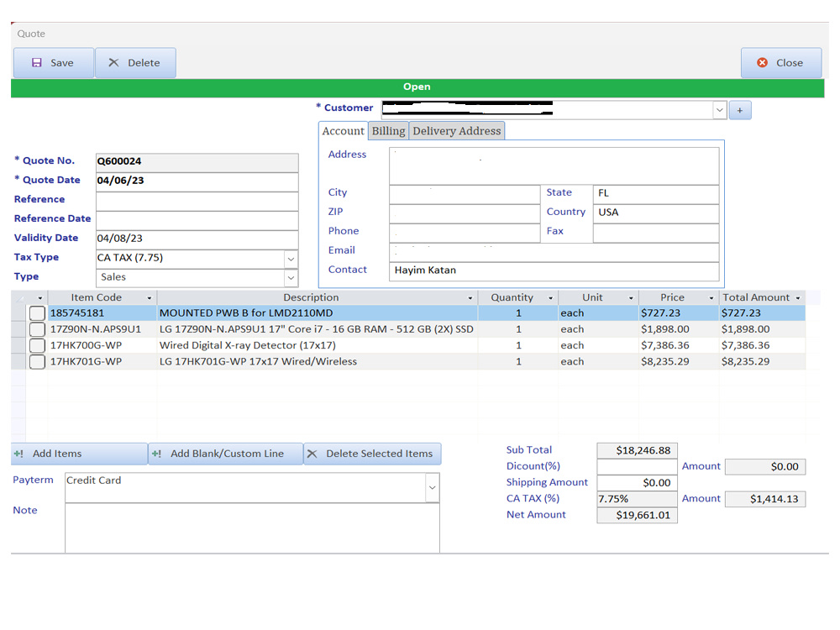Screen dimensions: 840x630
Task: Click the Quote Date field
Action: [197, 181]
